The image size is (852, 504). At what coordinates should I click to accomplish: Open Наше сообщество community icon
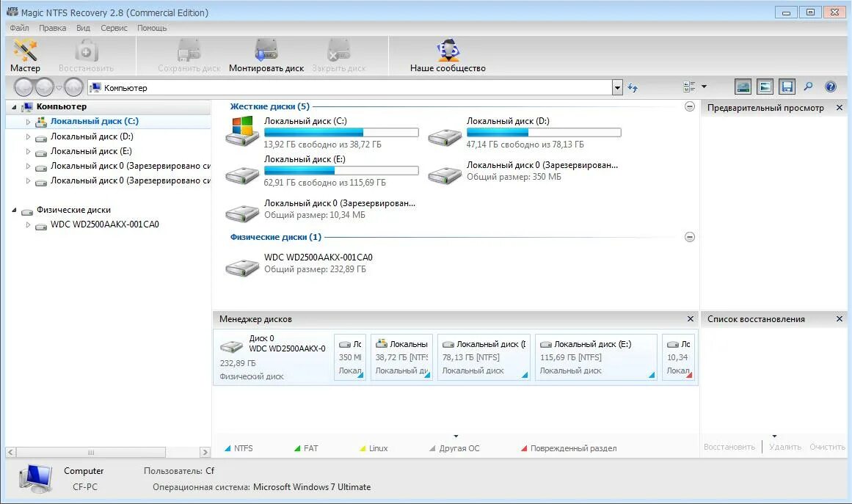click(x=448, y=51)
